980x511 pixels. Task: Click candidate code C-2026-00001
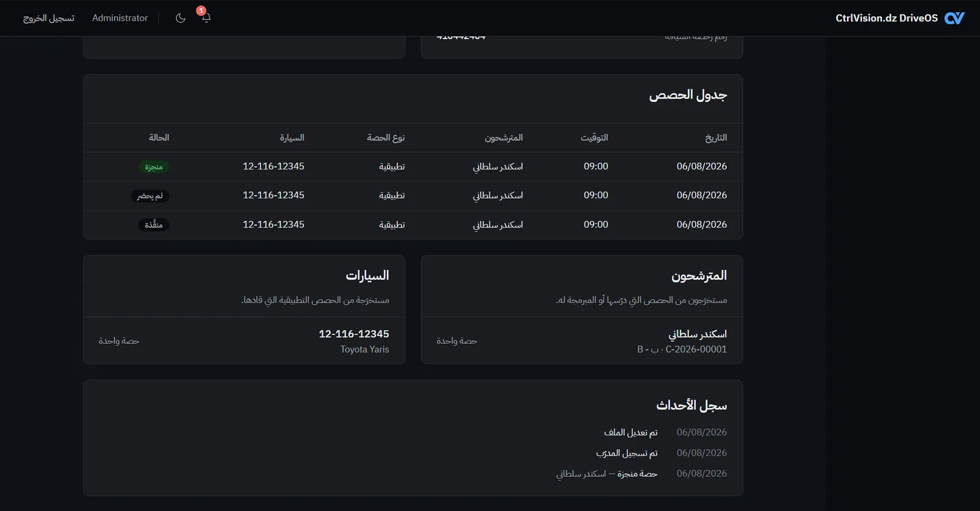pos(696,349)
